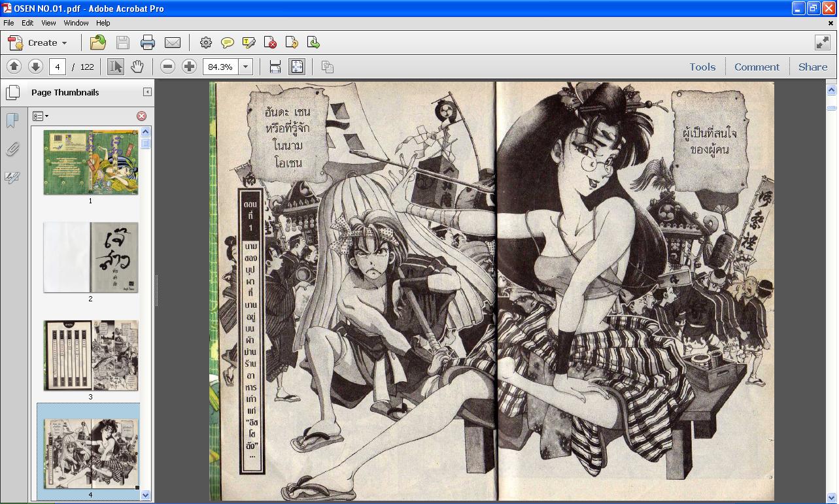
Task: Open the File menu
Action: tap(9, 23)
